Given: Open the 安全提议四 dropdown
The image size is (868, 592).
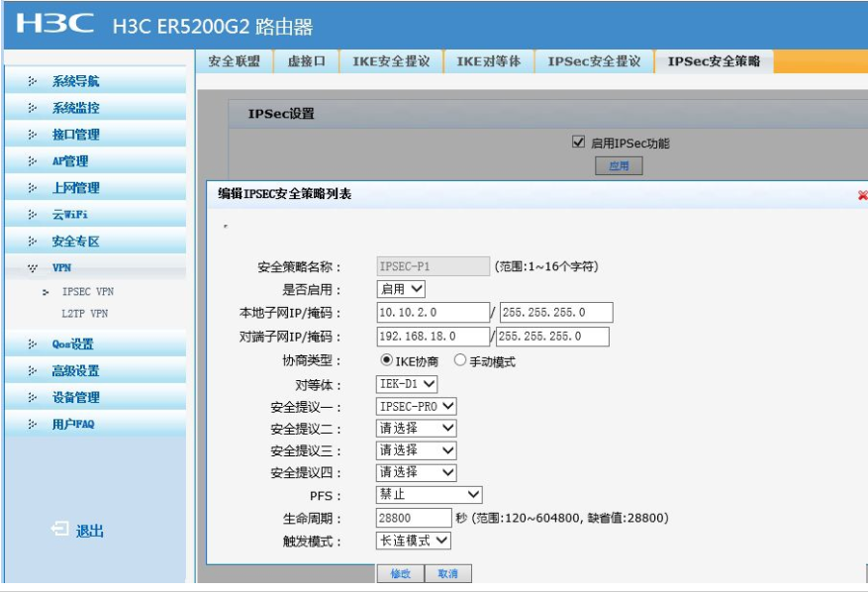Looking at the screenshot, I should click(x=417, y=472).
